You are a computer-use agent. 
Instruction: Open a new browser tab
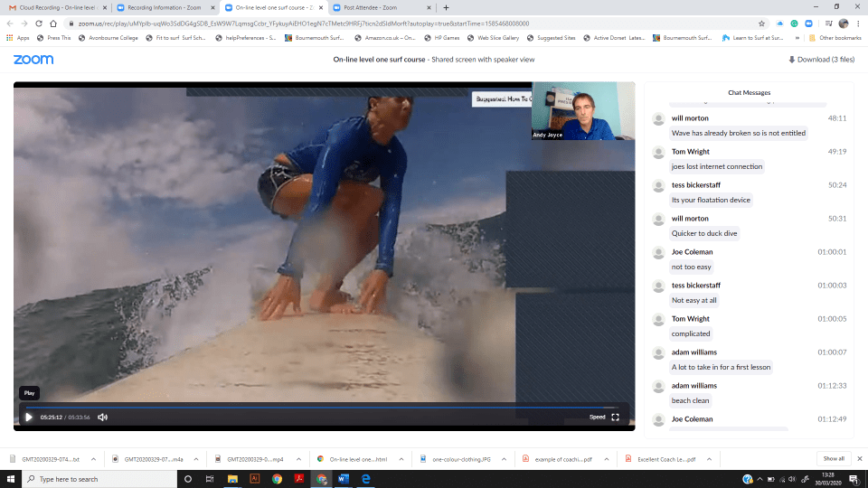point(446,7)
